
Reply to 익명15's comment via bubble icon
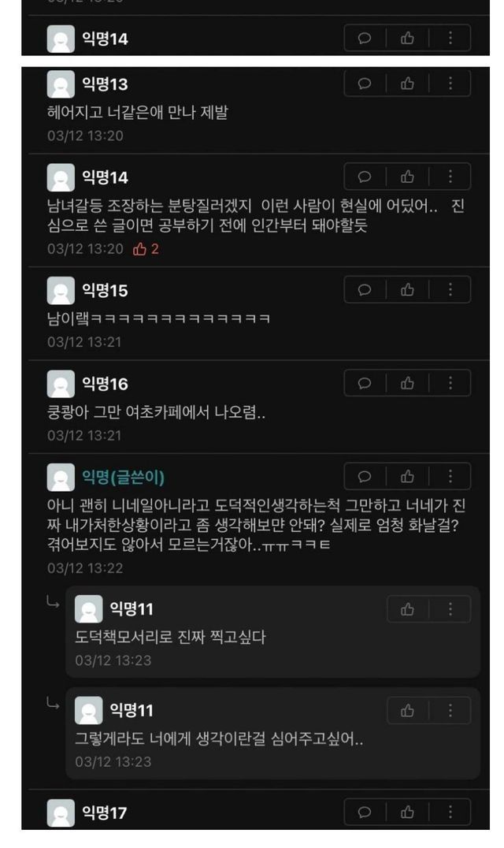[x=365, y=290]
